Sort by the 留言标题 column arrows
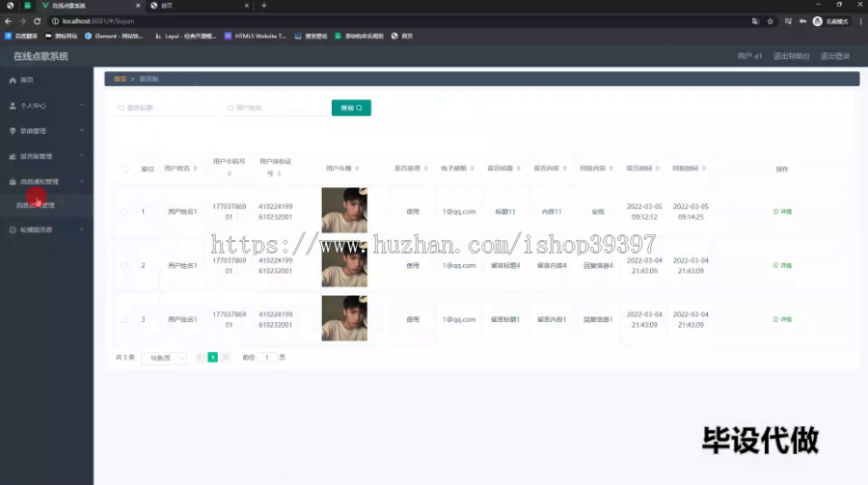The height and width of the screenshot is (485, 868). [519, 169]
